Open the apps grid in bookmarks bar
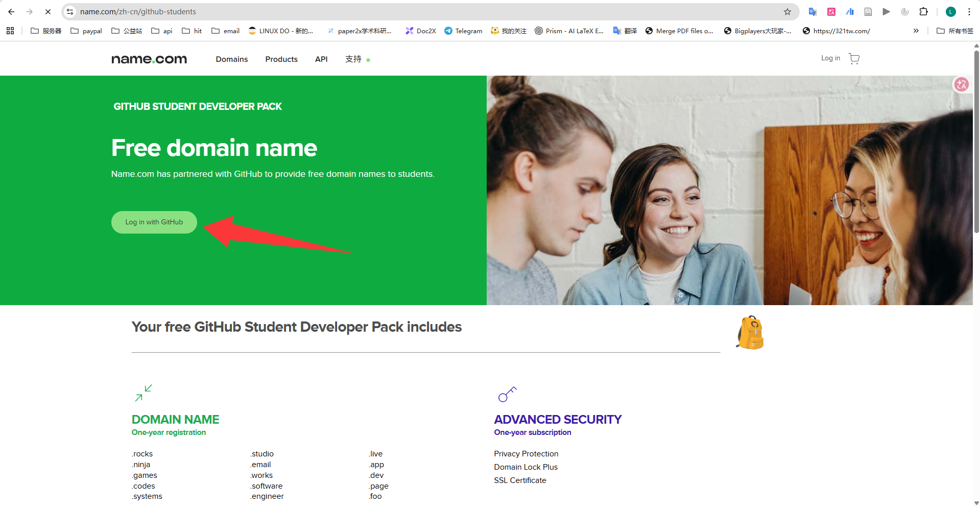Viewport: 980px width, 507px height. [x=10, y=31]
